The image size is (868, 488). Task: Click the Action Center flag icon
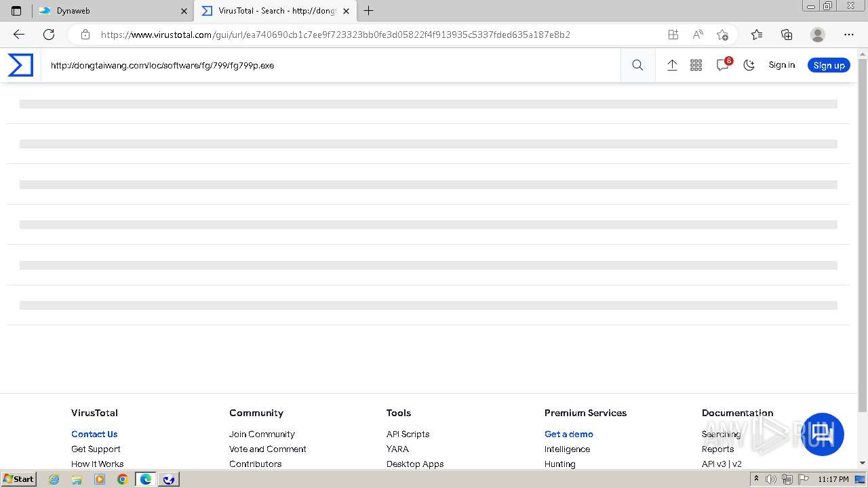pos(802,479)
